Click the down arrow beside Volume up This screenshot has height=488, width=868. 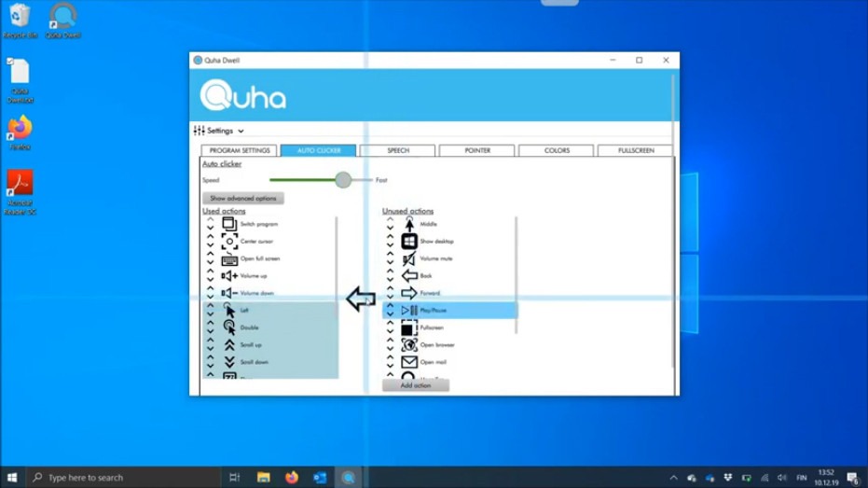click(x=211, y=280)
